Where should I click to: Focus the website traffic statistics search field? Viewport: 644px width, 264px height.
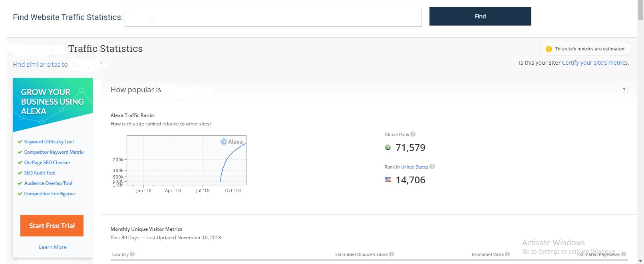click(x=273, y=17)
